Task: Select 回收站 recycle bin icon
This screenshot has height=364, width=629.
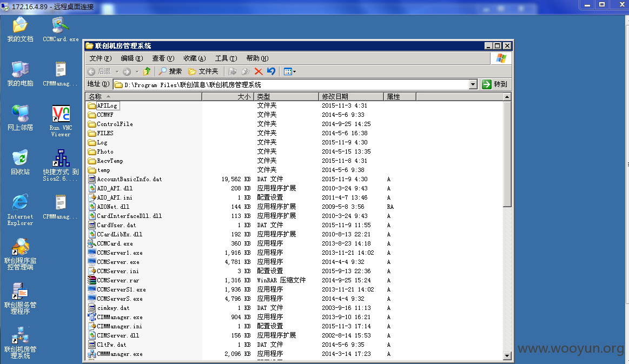Action: (x=20, y=162)
